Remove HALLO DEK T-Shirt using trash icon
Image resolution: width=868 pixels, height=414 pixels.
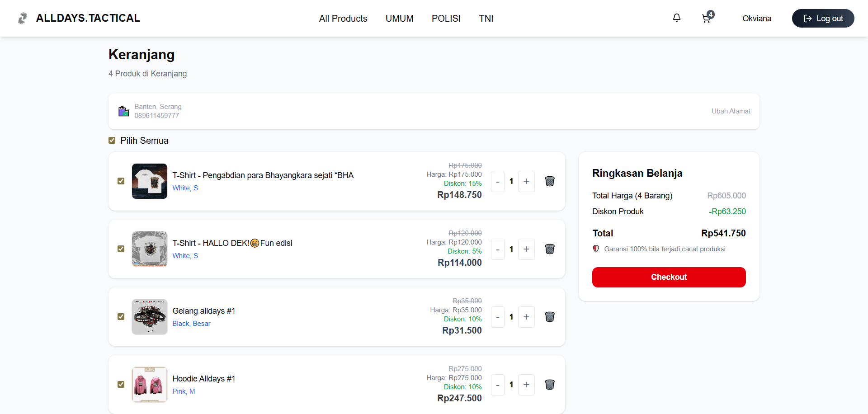click(x=550, y=249)
